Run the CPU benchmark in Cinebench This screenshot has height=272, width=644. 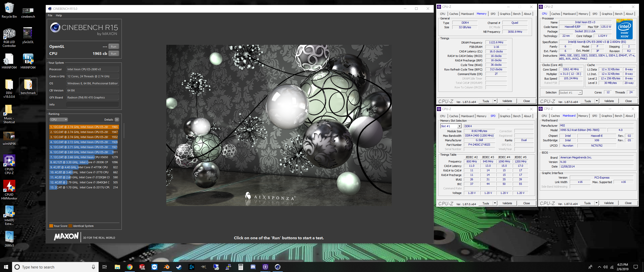tap(113, 54)
